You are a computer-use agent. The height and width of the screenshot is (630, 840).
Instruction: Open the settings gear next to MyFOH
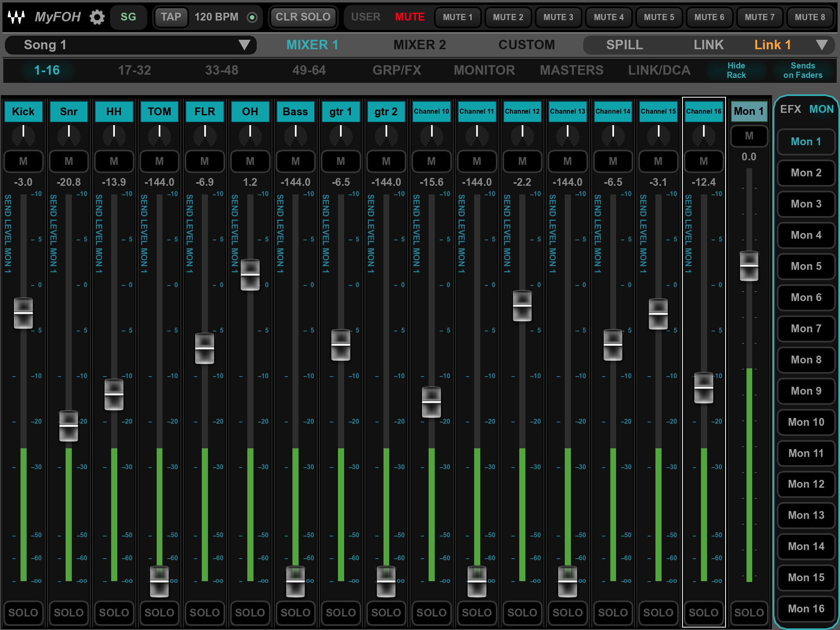click(x=97, y=17)
